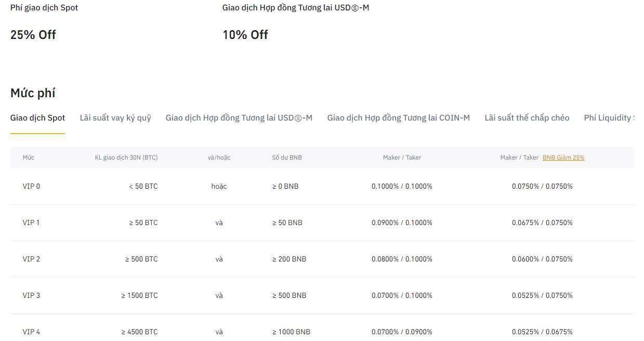Viewport: 644px width, 341px height.
Task: Select the VIP 4 row label
Action: 31,332
